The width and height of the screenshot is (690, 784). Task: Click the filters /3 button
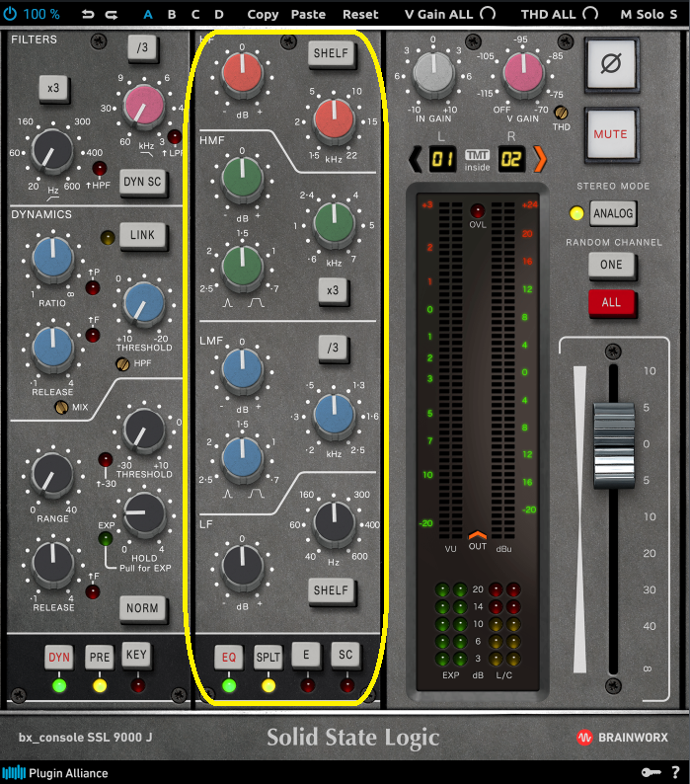142,48
